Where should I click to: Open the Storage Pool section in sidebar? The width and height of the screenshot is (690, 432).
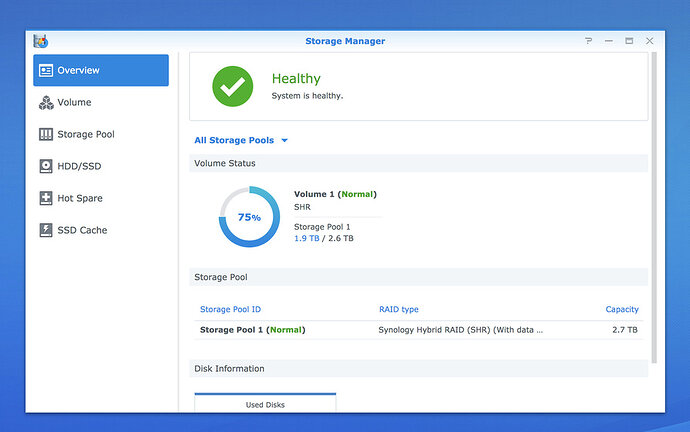click(x=101, y=134)
